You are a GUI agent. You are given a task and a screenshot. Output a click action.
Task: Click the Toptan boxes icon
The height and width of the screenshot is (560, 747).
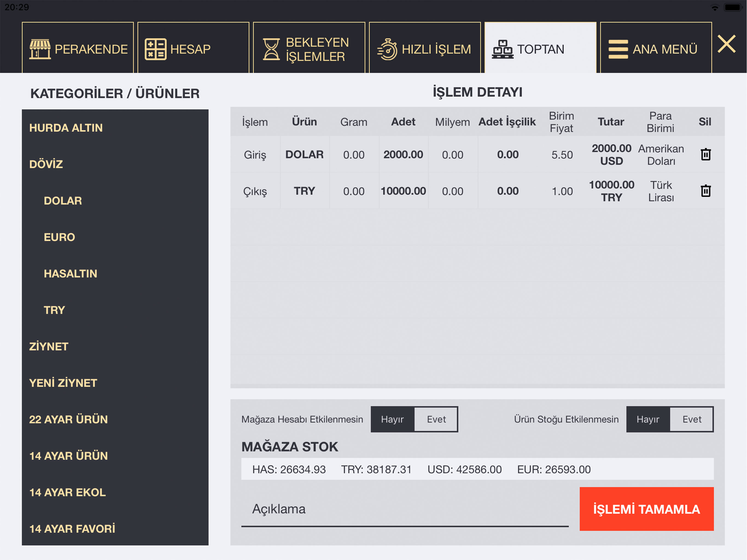[x=503, y=49]
